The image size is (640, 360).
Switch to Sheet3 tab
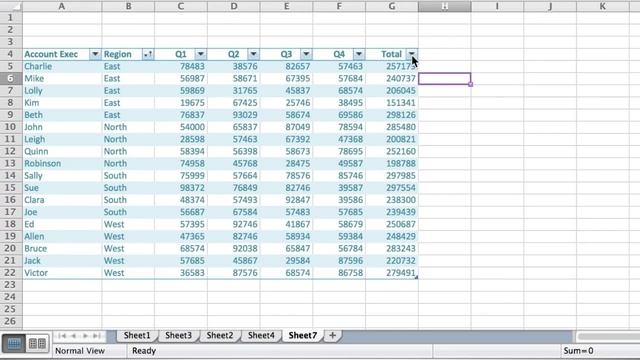178,335
